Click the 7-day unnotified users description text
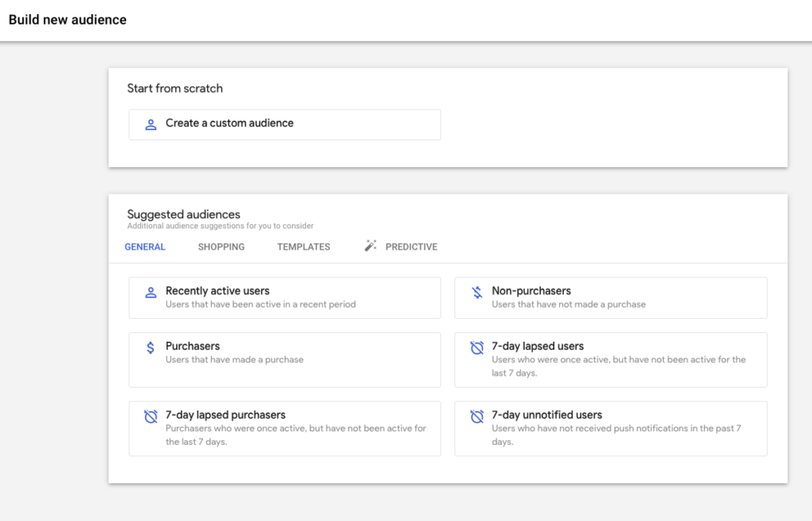Image resolution: width=812 pixels, height=521 pixels. click(x=616, y=435)
